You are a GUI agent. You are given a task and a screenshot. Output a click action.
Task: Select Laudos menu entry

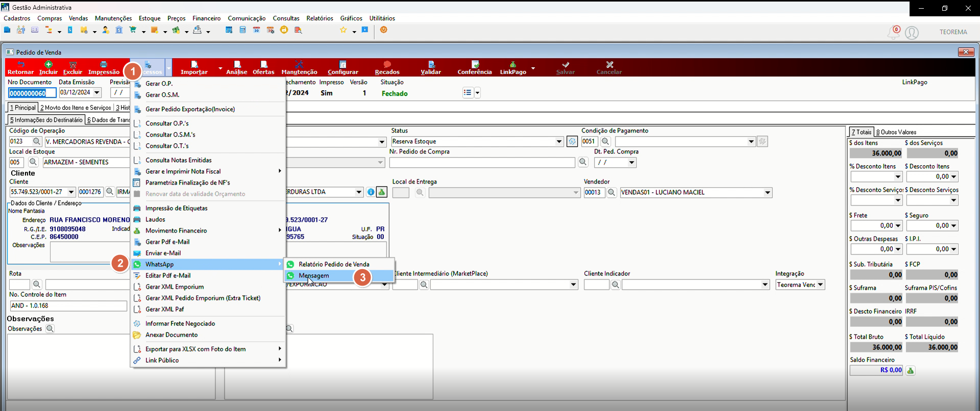click(x=208, y=219)
